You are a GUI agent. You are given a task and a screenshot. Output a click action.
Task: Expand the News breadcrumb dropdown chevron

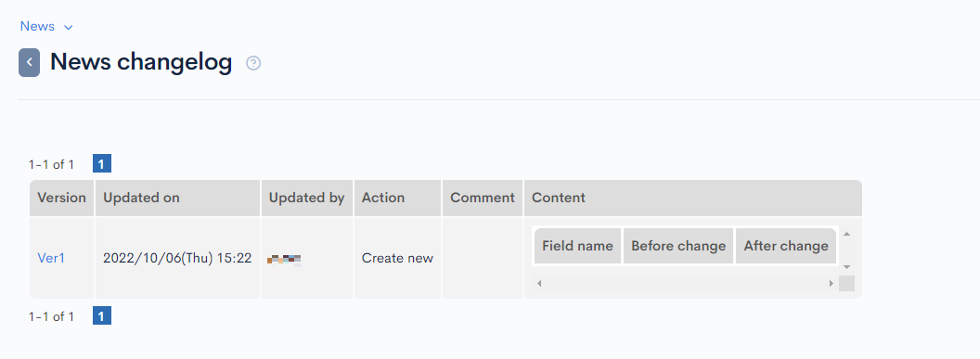(69, 27)
